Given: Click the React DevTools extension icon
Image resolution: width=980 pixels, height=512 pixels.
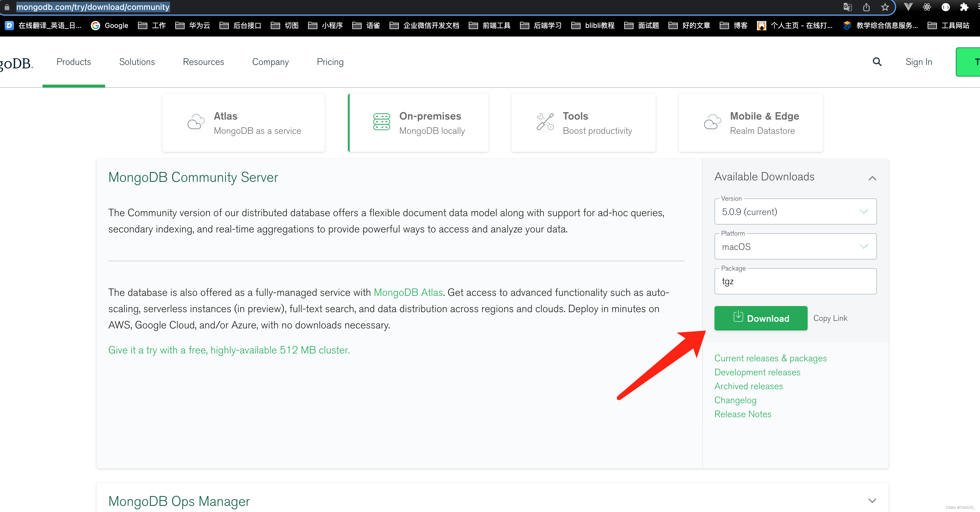Looking at the screenshot, I should [927, 7].
